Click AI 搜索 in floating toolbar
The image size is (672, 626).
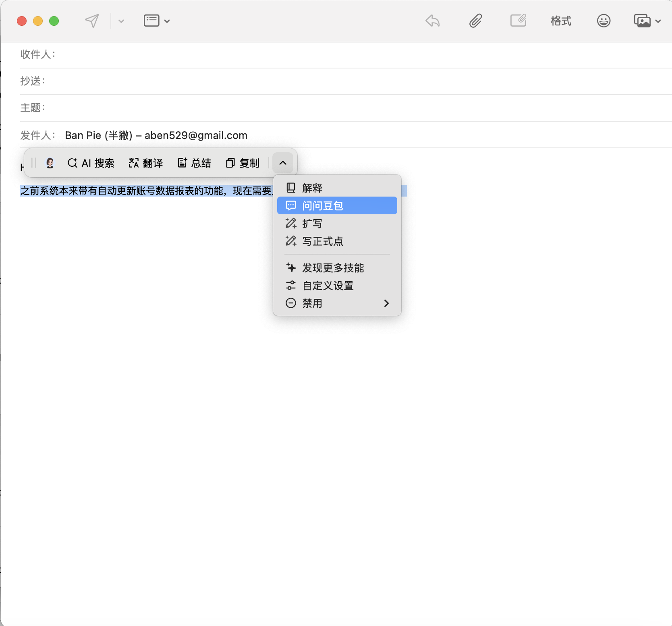(x=91, y=163)
